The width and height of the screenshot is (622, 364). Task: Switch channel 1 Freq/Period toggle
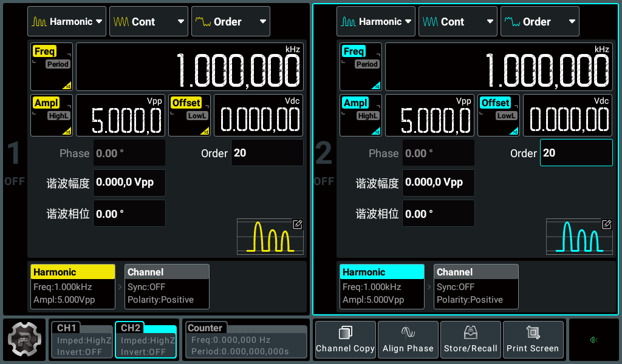(x=52, y=67)
